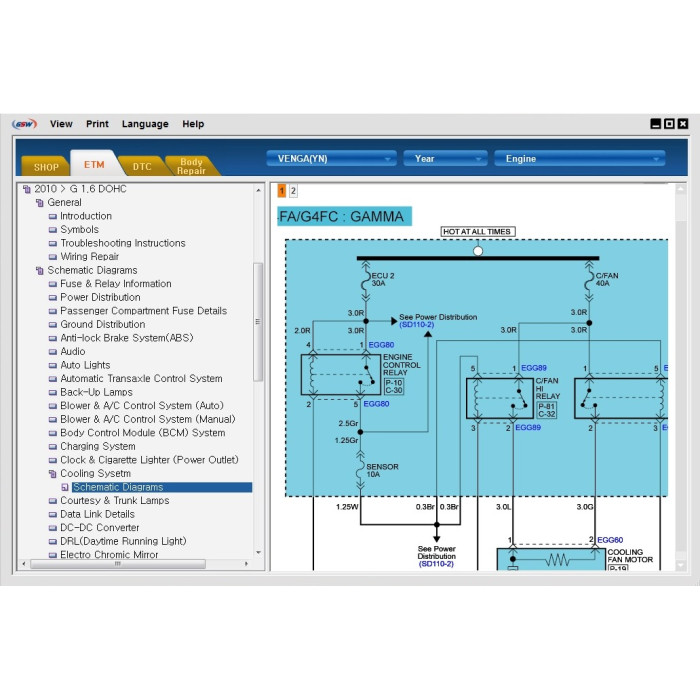Click the tree panel vertical scrollbar thumb
The height and width of the screenshot is (700, 700).
[258, 322]
